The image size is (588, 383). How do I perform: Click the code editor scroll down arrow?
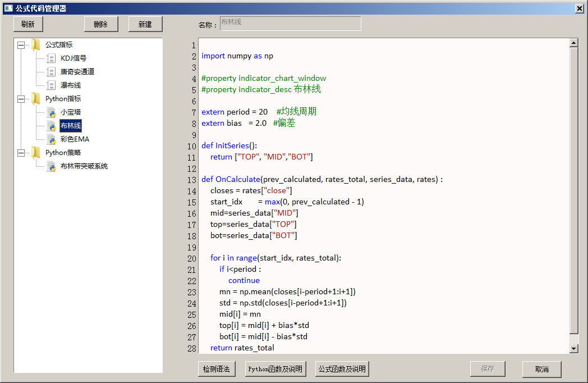573,349
